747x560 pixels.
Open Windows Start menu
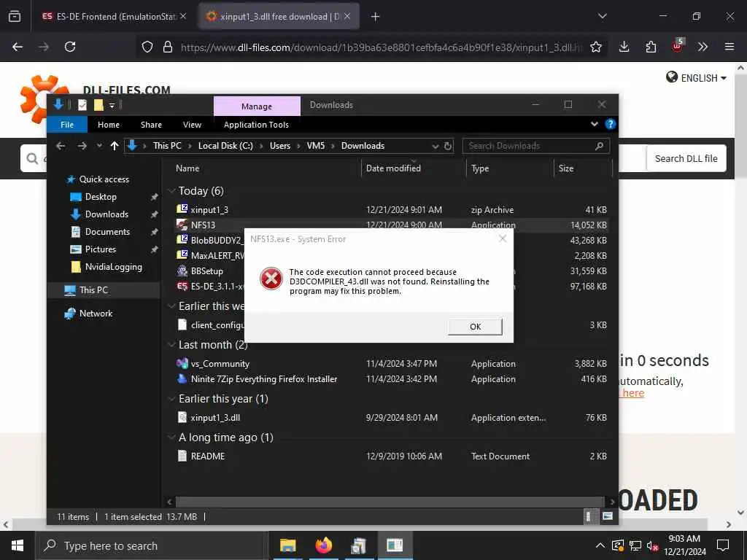(18, 545)
